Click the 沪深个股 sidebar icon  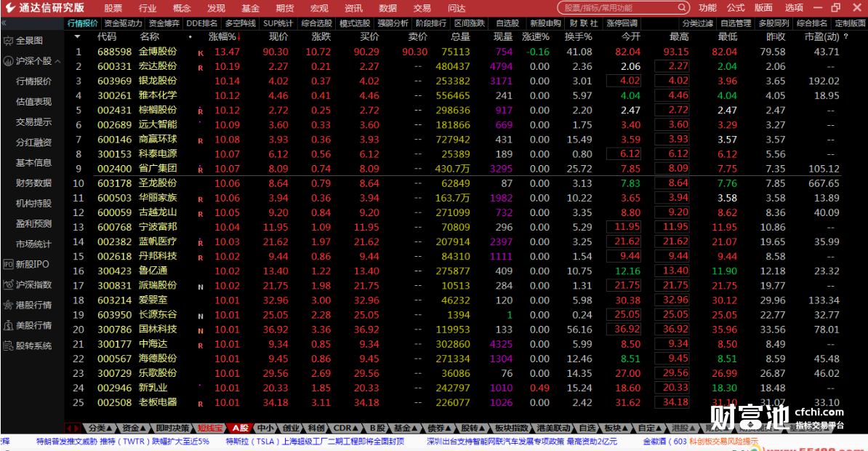[8, 61]
